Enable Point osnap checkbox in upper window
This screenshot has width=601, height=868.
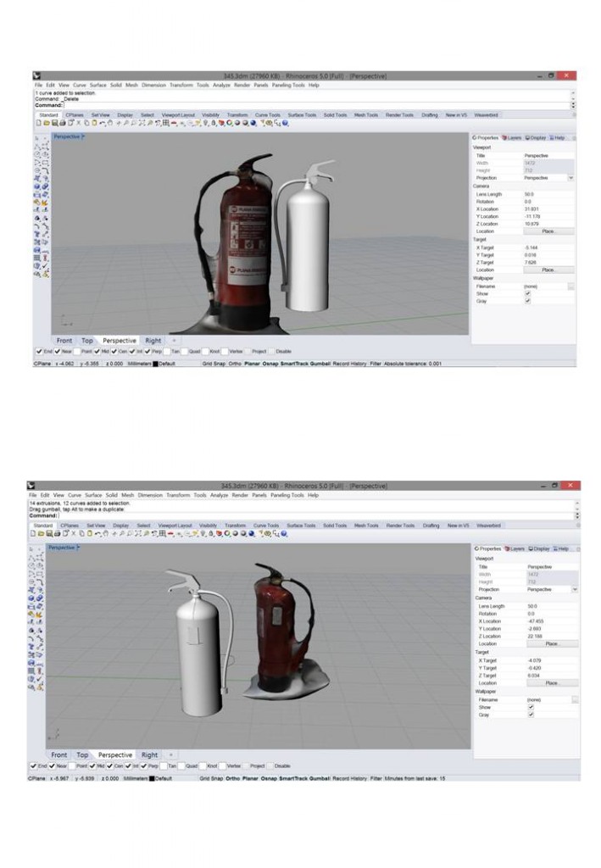point(77,351)
